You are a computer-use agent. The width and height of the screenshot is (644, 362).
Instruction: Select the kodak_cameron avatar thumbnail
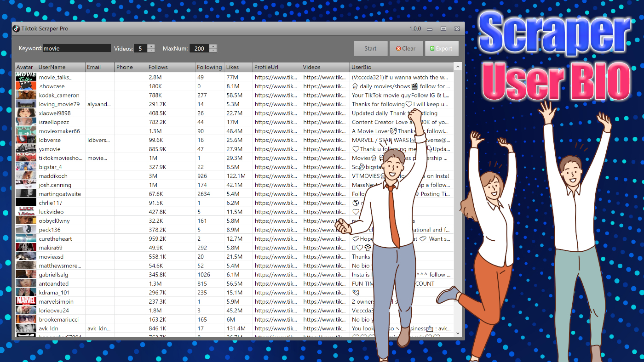(26, 95)
